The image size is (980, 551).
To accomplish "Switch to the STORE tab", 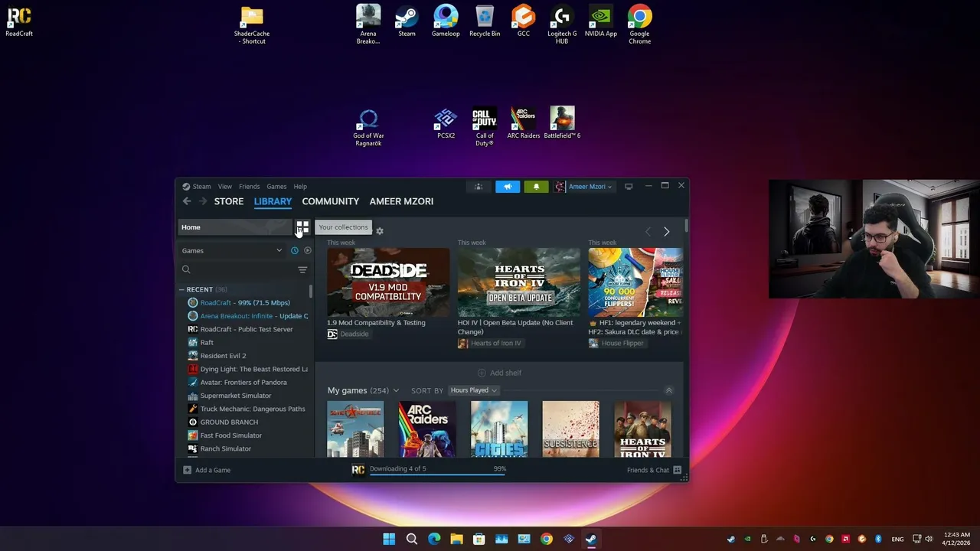I will tap(229, 201).
